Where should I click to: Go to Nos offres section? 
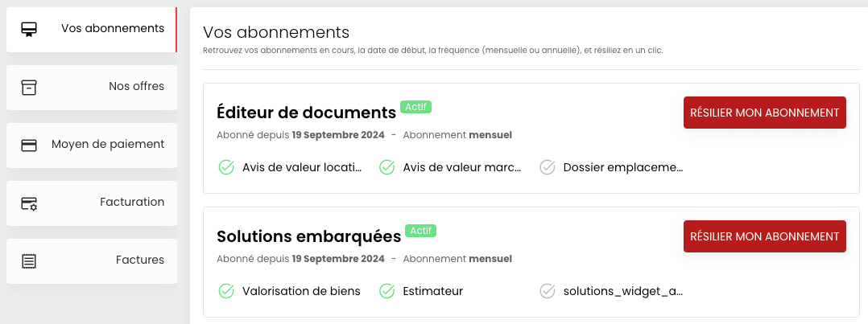91,88
